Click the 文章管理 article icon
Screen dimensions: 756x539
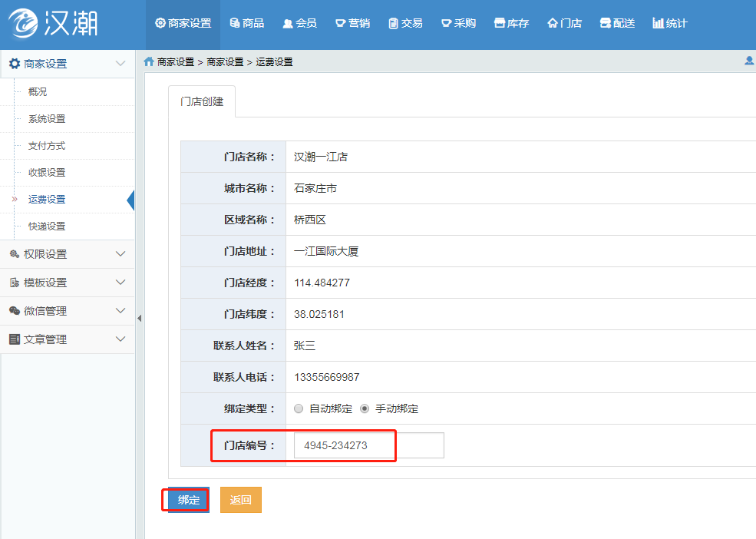(14, 339)
